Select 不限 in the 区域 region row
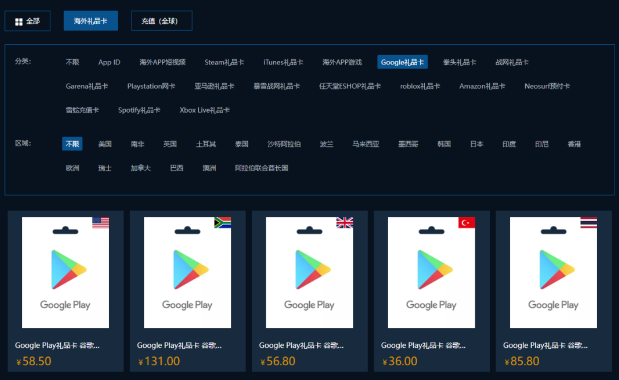 (72, 144)
